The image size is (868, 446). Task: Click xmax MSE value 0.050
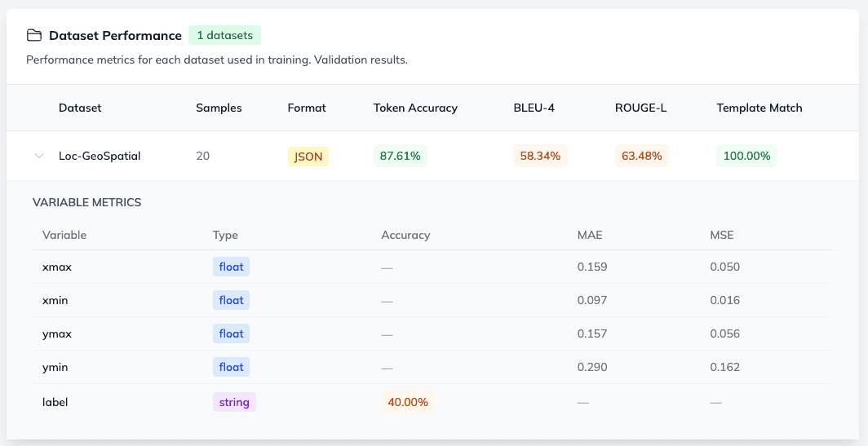pos(725,267)
